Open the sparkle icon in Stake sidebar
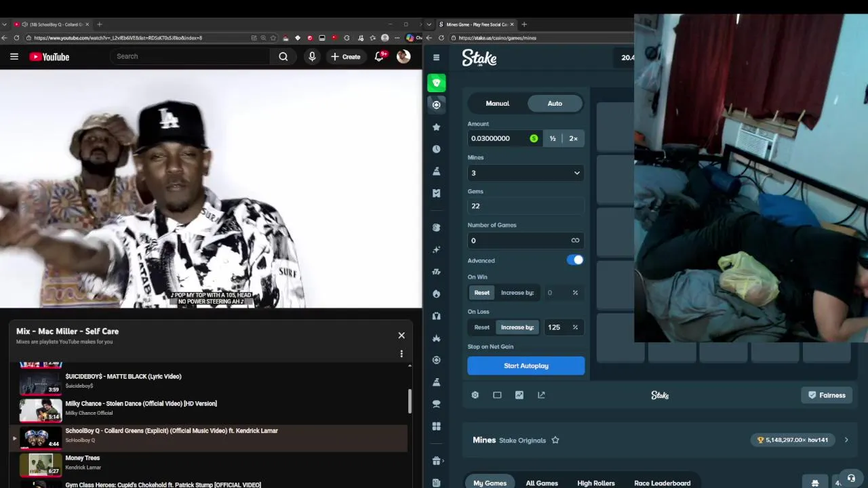This screenshot has width=868, height=488. (x=436, y=249)
